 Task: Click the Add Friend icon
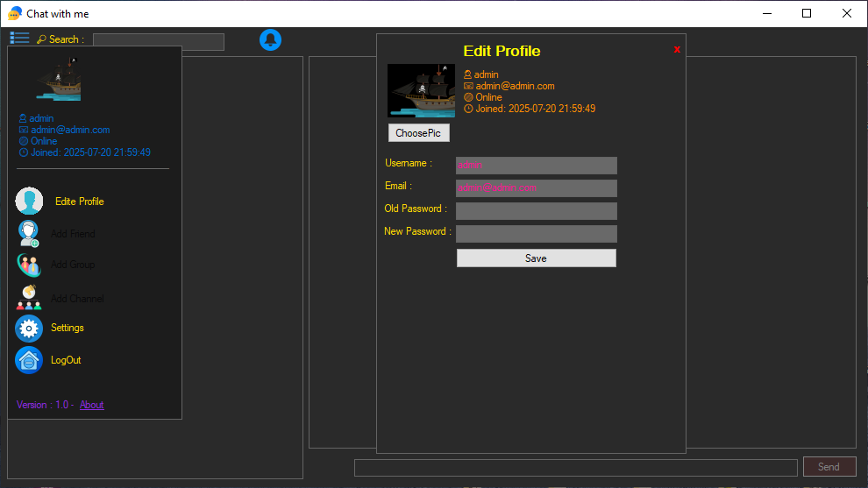29,234
